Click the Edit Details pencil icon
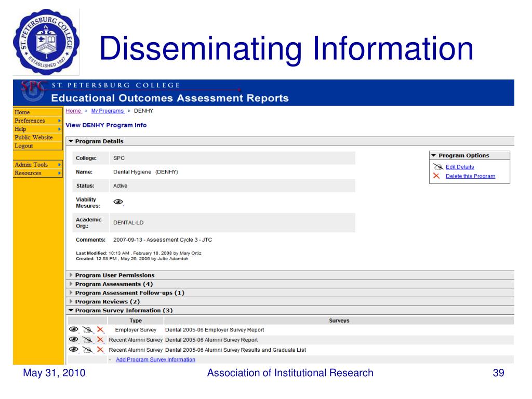This screenshot has width=532, height=399. coord(438,167)
